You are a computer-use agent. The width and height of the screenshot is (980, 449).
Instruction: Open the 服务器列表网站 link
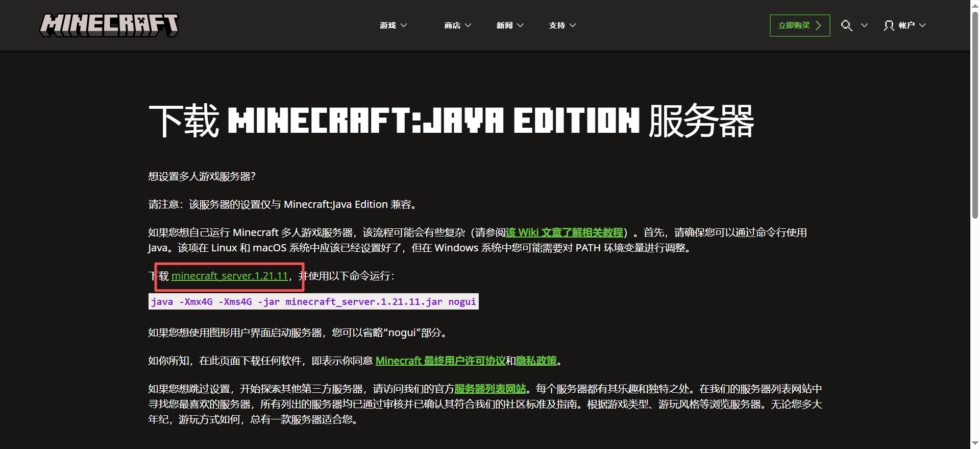click(490, 389)
